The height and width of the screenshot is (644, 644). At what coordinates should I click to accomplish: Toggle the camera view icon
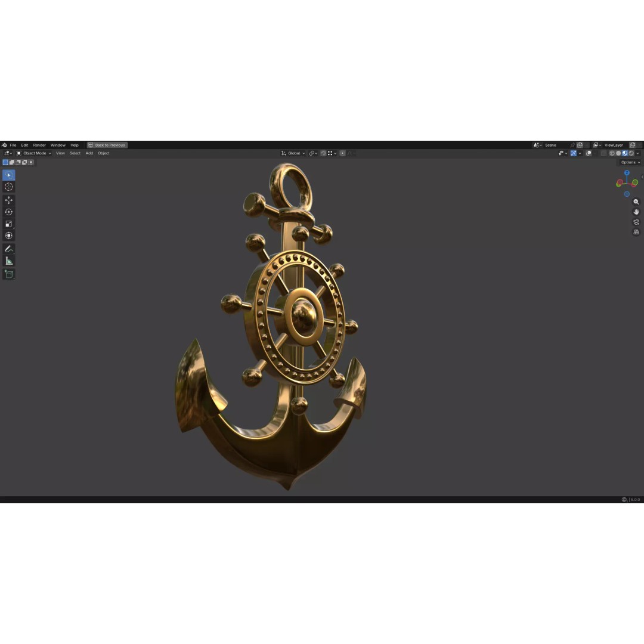tap(636, 222)
